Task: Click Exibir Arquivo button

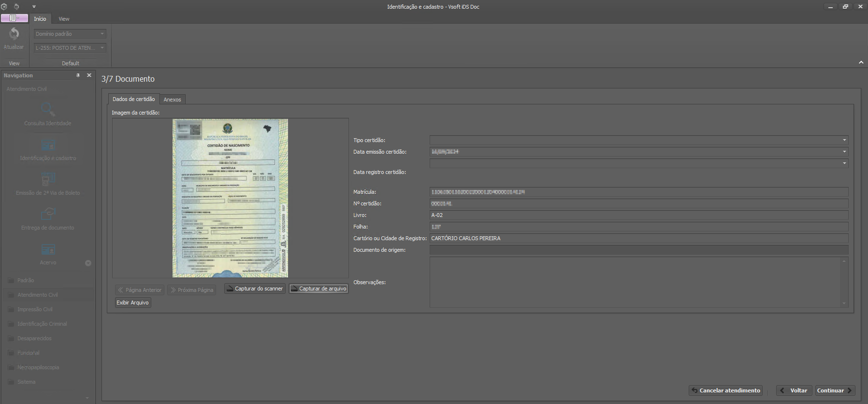Action: point(132,303)
